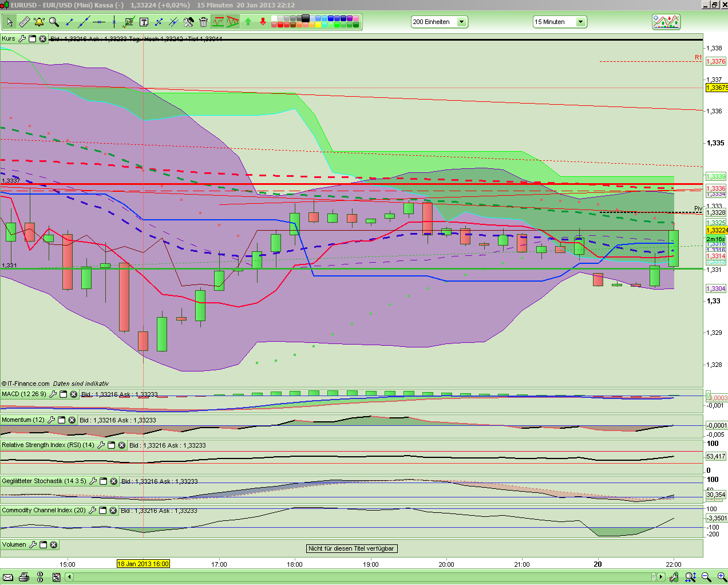
Task: Remove the Relative Strength Index panel
Action: click(121, 445)
